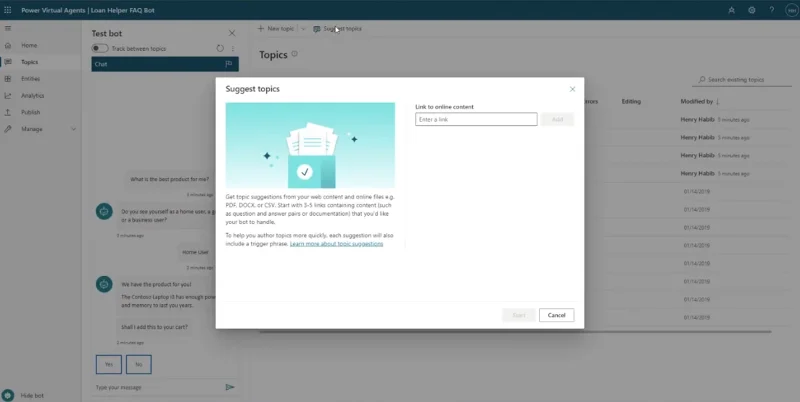The width and height of the screenshot is (800, 402).
Task: Click the Add link button
Action: pos(557,119)
